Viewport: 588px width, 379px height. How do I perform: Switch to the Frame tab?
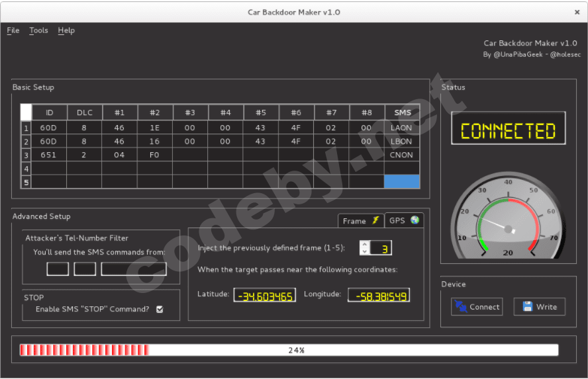click(x=361, y=220)
